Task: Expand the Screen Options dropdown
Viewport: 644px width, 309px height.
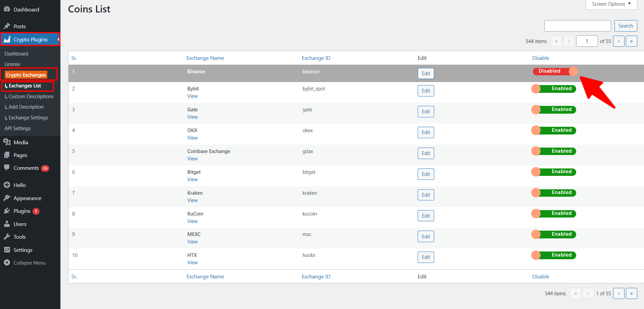Action: tap(611, 4)
